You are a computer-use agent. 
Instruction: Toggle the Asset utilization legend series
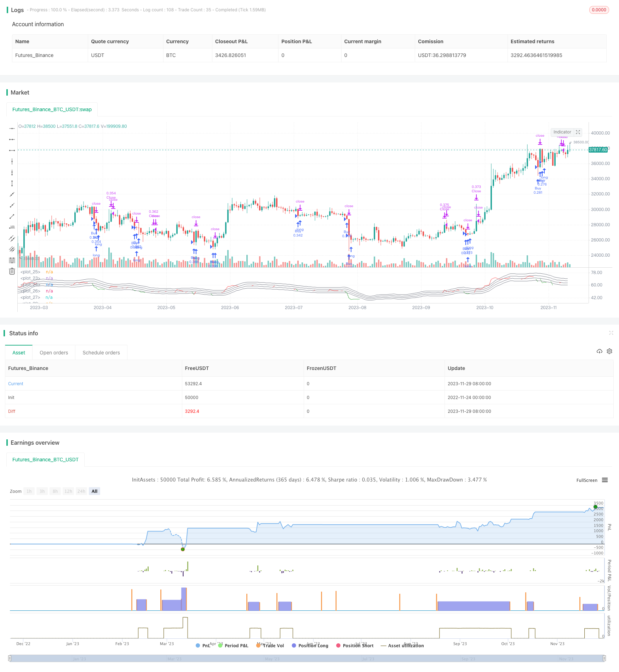click(x=402, y=645)
